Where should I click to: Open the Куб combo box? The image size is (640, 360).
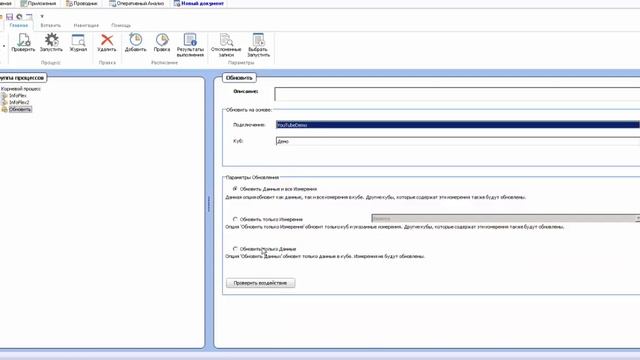(458, 141)
